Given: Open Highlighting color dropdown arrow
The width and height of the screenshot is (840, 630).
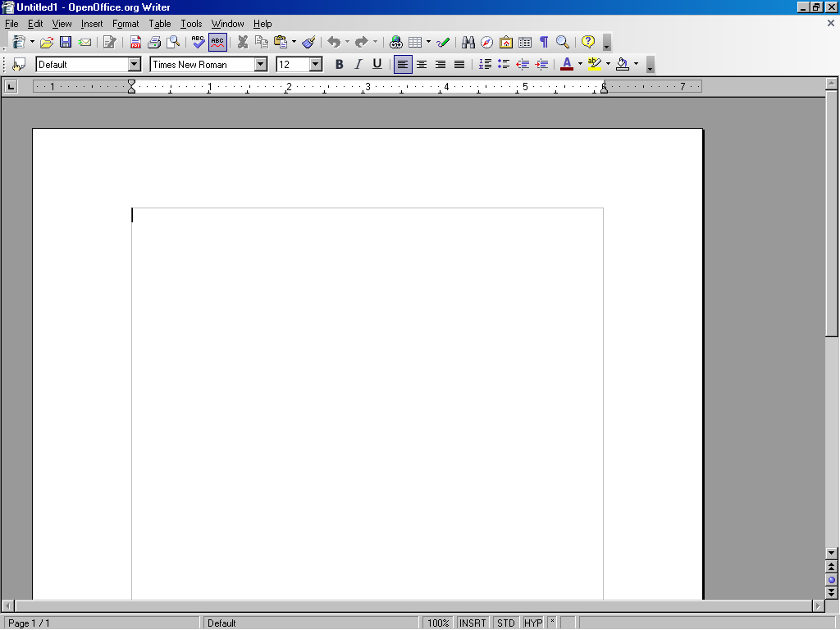Looking at the screenshot, I should point(608,64).
